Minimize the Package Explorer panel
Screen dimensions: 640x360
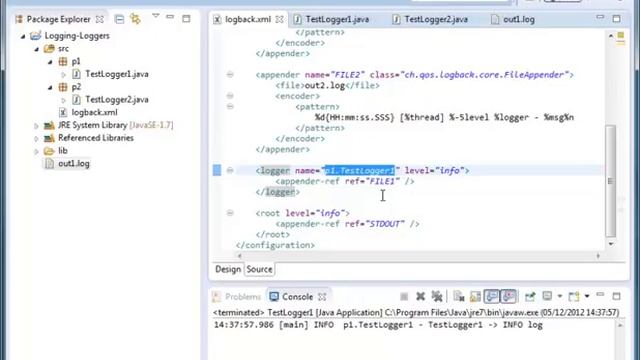tap(170, 18)
